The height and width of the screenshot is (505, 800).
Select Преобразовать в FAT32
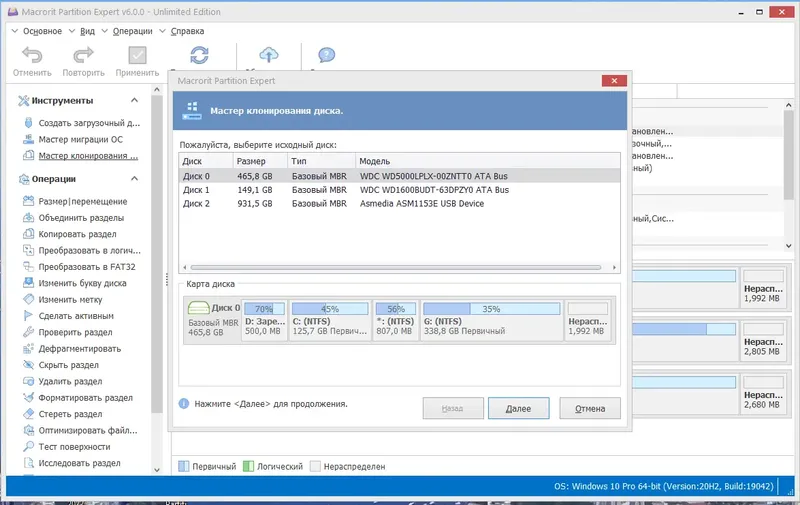(x=87, y=267)
